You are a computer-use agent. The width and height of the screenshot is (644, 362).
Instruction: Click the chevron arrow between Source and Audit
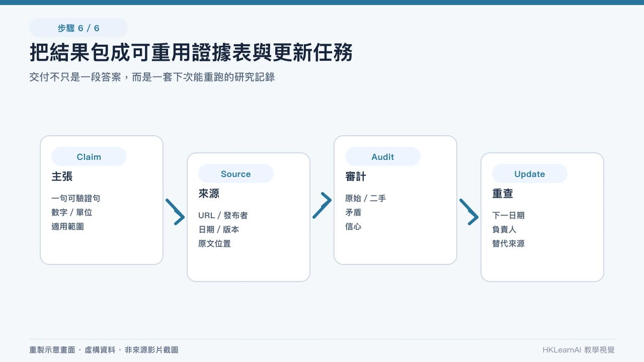pos(322,206)
